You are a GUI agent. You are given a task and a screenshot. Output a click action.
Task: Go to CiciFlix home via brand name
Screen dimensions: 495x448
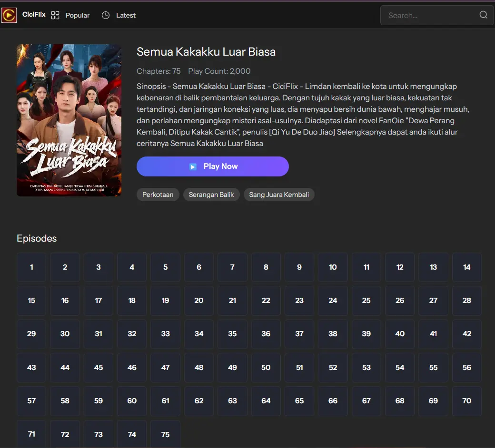pos(34,15)
